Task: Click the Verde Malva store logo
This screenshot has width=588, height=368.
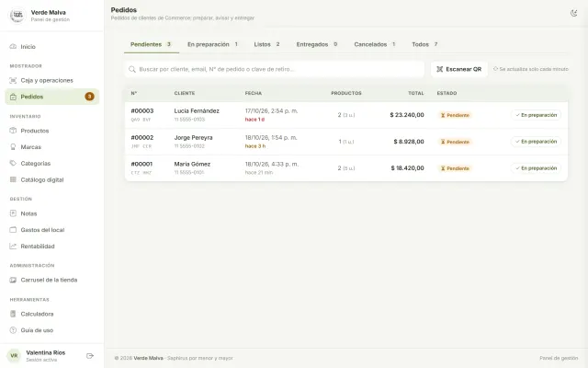Action: click(17, 16)
